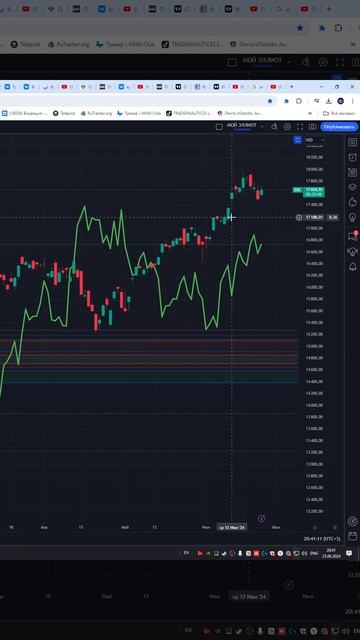Open the RuTracker.org bookmark
The height and width of the screenshot is (640, 360).
96,113
